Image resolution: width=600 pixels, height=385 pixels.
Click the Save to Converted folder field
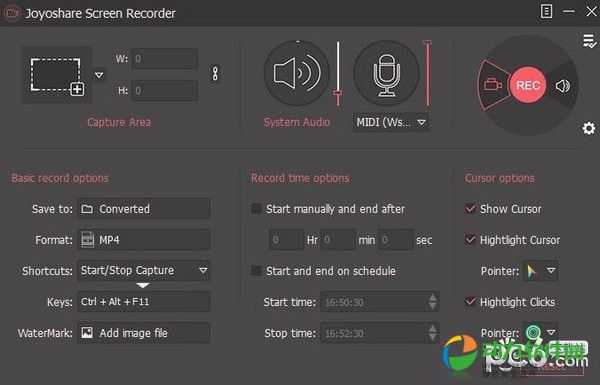click(x=143, y=209)
